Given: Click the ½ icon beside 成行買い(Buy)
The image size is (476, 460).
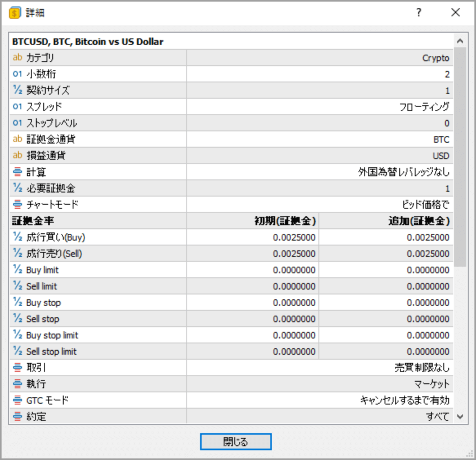Looking at the screenshot, I should [17, 237].
